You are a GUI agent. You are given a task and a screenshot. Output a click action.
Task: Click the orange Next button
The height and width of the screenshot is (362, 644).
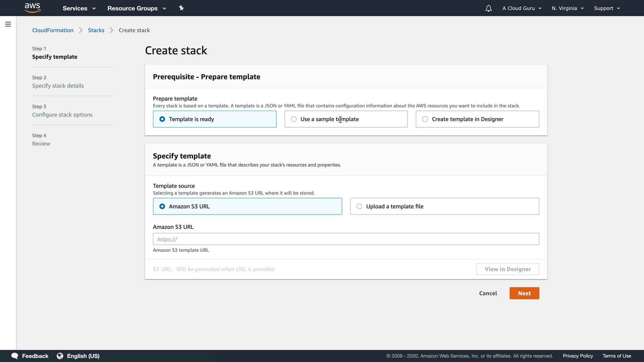[x=524, y=293]
